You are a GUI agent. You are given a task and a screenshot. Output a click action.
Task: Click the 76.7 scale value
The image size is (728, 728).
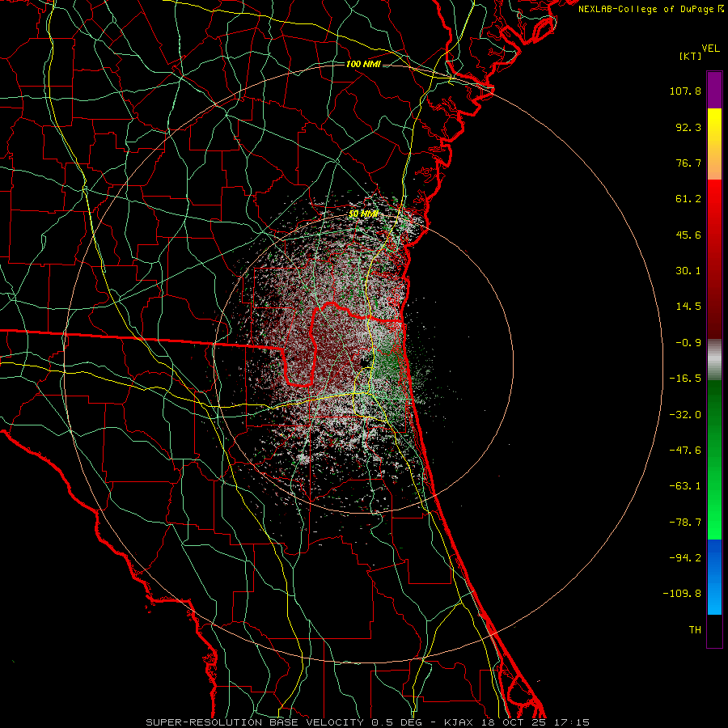click(688, 163)
